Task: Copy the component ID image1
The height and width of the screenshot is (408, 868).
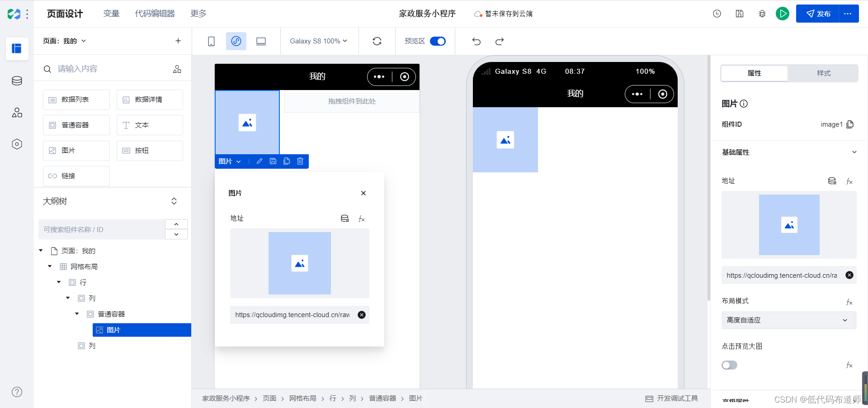Action: pos(850,124)
